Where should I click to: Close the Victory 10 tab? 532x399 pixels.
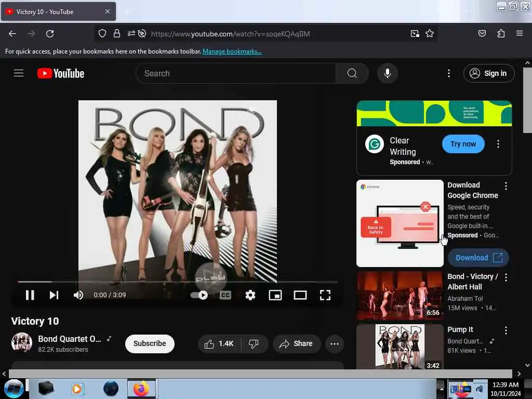click(107, 11)
